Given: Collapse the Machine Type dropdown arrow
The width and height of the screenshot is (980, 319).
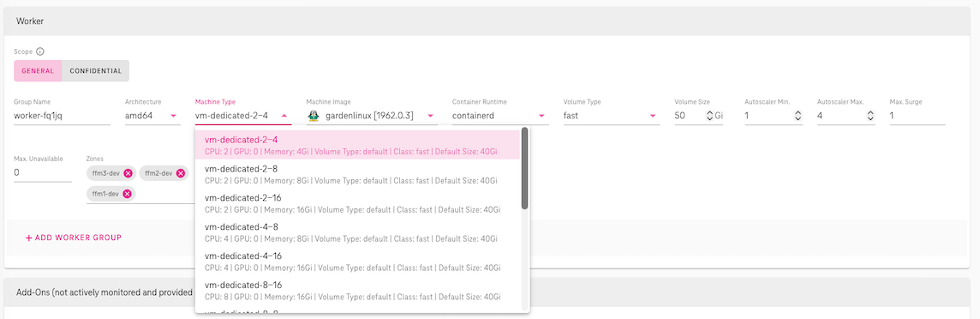Looking at the screenshot, I should pos(284,116).
